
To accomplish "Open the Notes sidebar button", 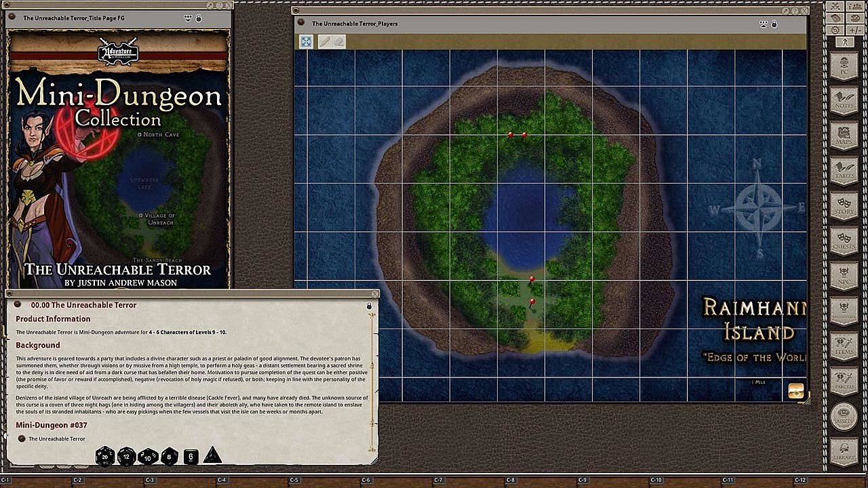I will click(x=844, y=100).
